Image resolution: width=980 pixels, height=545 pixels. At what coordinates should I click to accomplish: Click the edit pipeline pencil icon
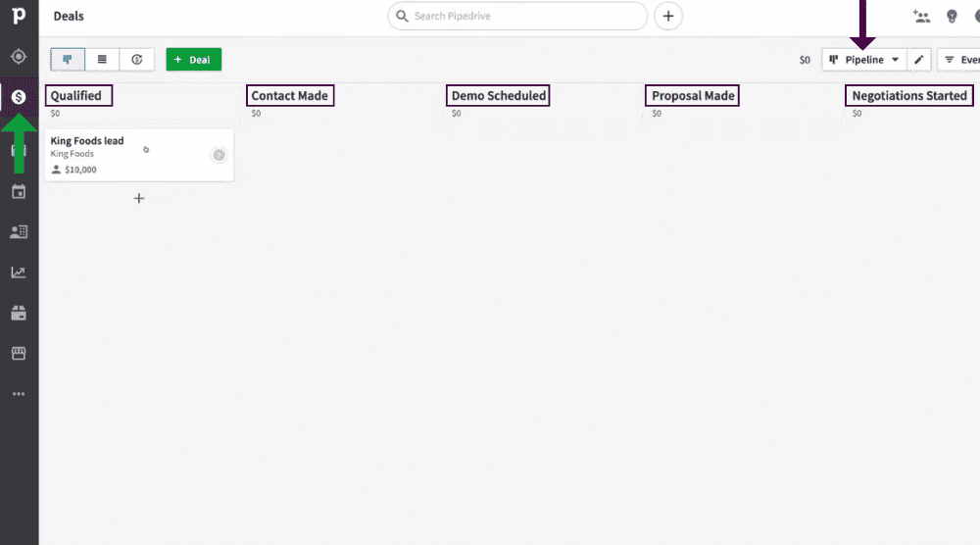(x=919, y=60)
